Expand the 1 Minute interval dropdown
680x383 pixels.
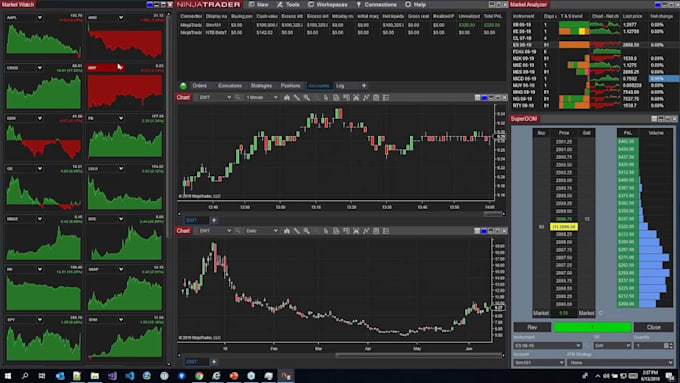pyautogui.click(x=276, y=98)
